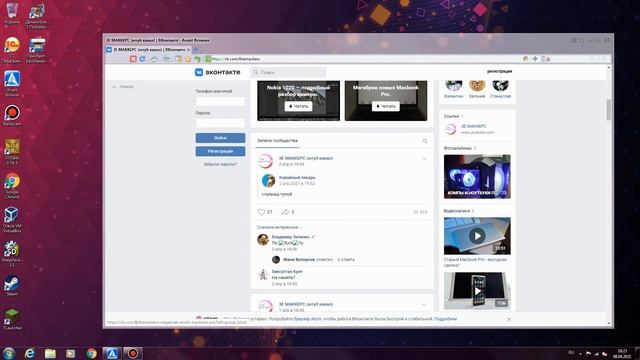The image size is (640, 360).
Task: Expand the first post options chevron
Action: point(424,158)
